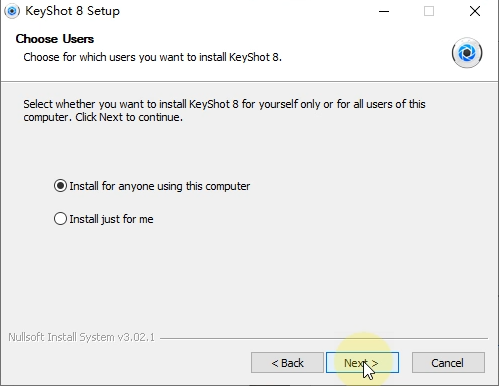Go to the previous step with Back
The width and height of the screenshot is (499, 386).
click(x=287, y=363)
